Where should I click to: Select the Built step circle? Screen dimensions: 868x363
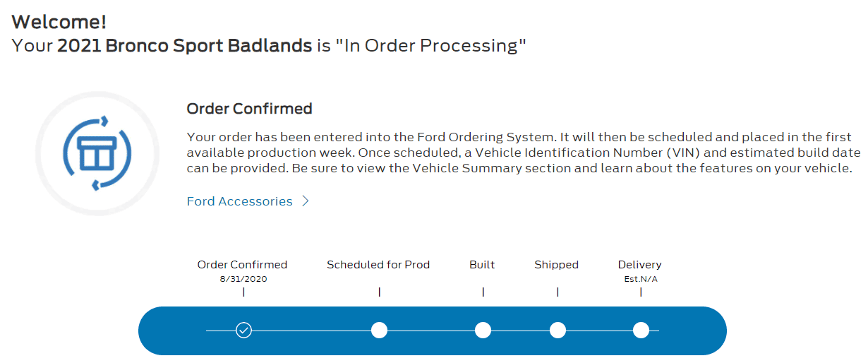[x=483, y=331]
